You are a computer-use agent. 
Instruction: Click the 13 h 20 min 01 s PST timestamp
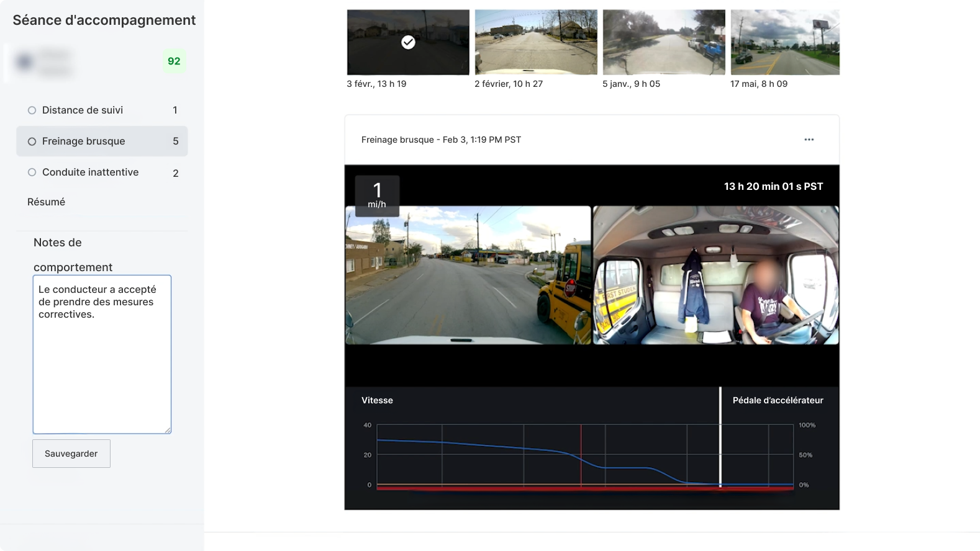773,186
